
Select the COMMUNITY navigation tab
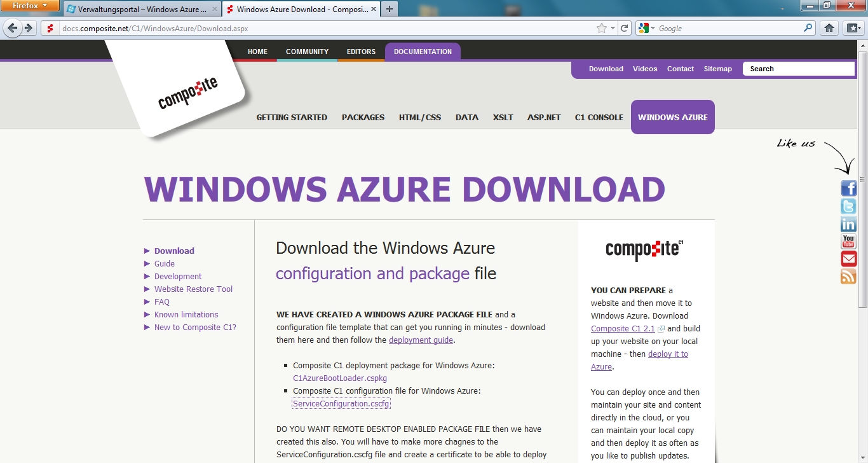coord(307,52)
